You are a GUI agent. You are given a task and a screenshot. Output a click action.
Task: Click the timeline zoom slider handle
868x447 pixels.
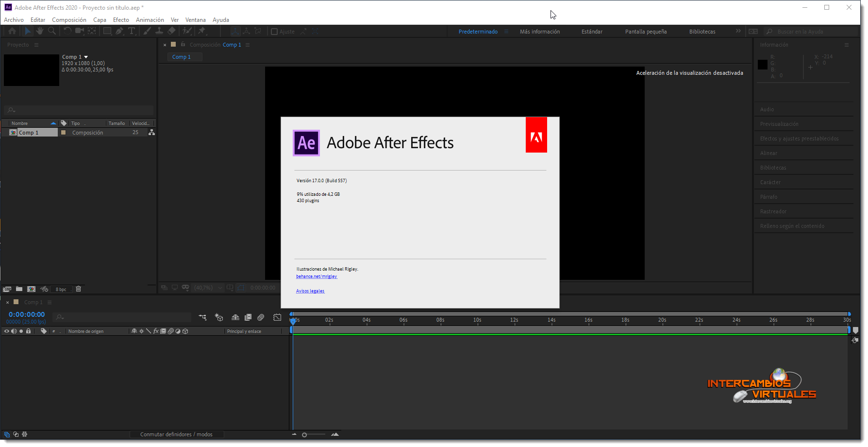pyautogui.click(x=304, y=435)
